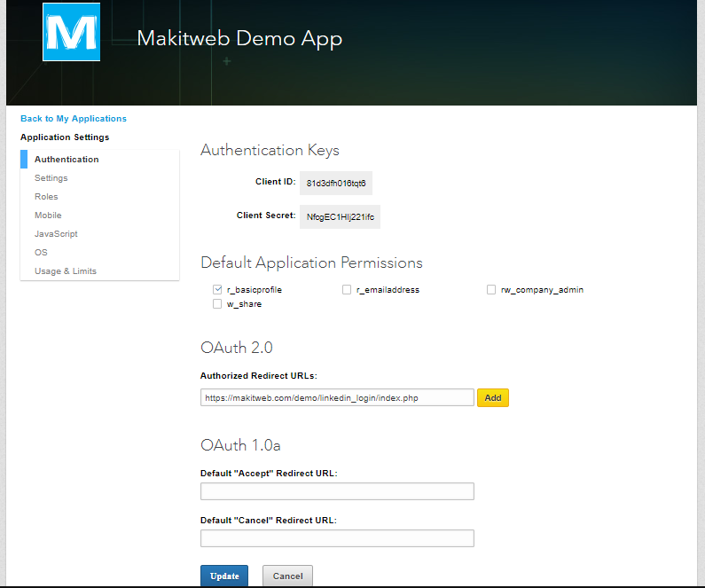Viewport: 705px width, 588px height.
Task: Open the OS section in sidebar
Action: pos(41,253)
